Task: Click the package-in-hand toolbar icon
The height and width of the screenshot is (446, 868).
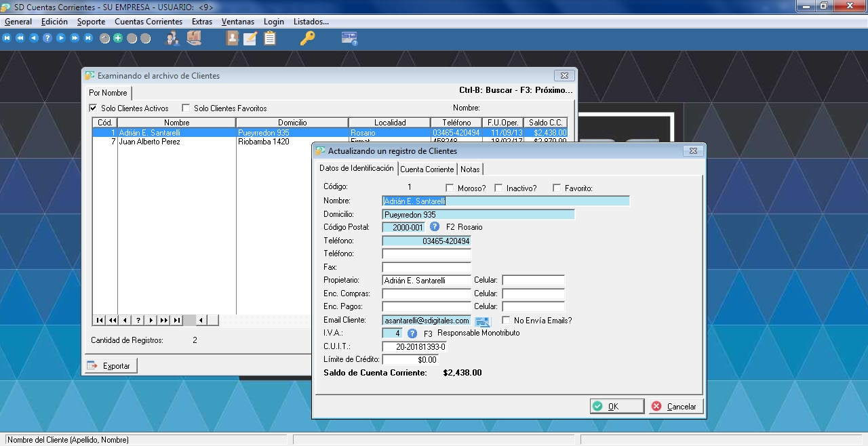Action: [x=194, y=39]
